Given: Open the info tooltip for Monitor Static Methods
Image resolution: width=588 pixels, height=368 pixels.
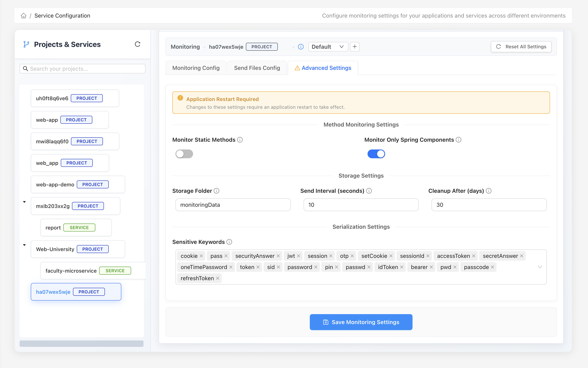Looking at the screenshot, I should 240,139.
